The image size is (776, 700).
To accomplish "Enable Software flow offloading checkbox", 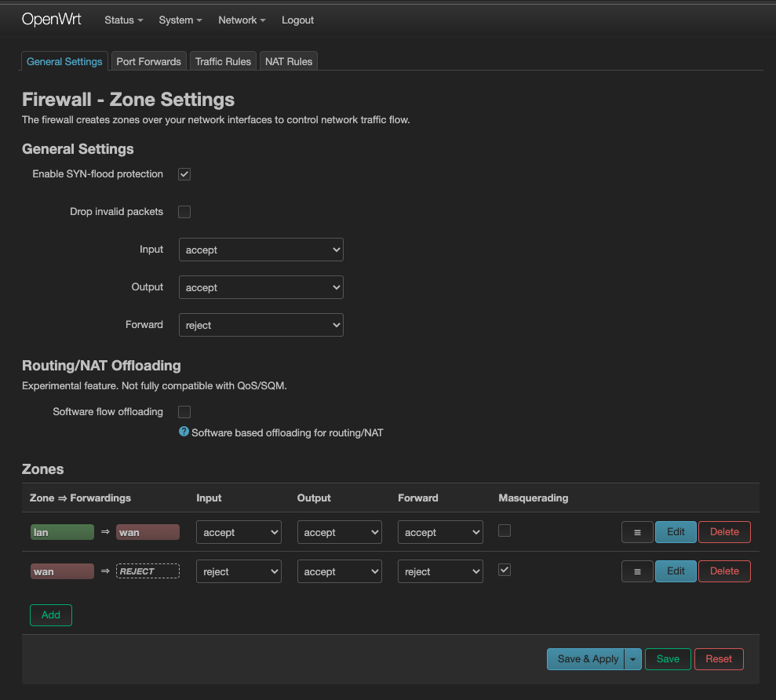I will pos(184,412).
